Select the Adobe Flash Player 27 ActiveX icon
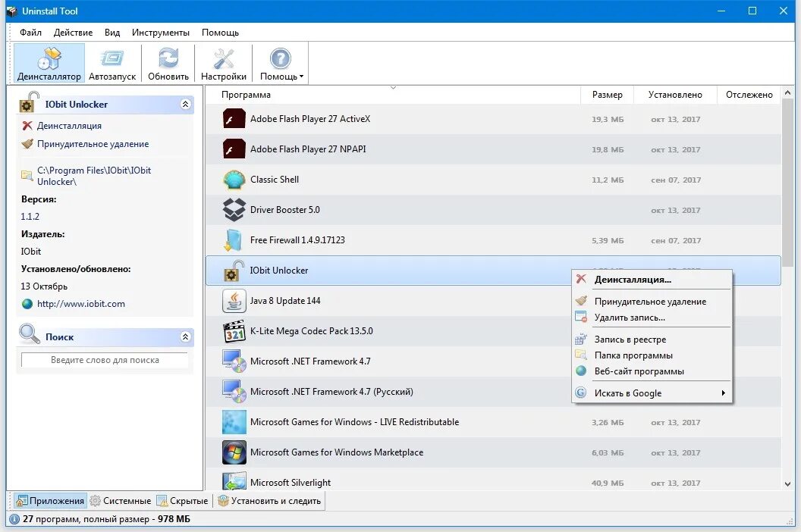 234,119
